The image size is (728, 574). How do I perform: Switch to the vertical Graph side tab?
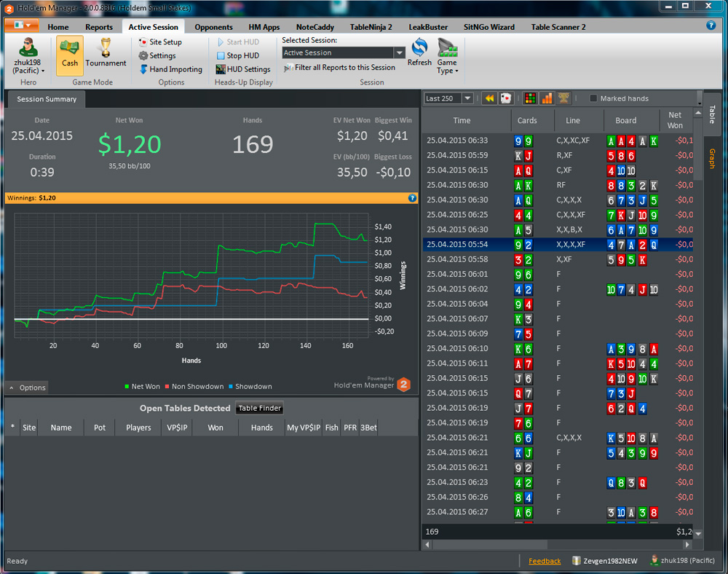(712, 158)
